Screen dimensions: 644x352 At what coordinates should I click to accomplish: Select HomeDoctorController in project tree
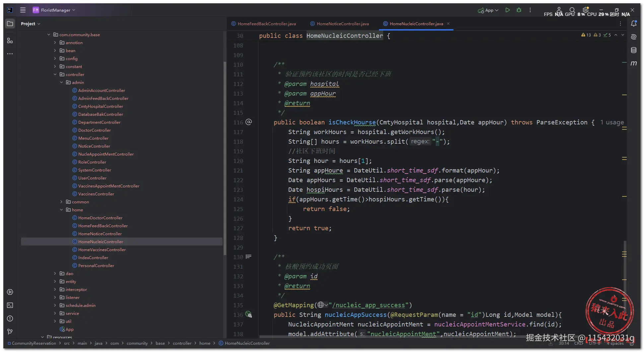point(100,218)
